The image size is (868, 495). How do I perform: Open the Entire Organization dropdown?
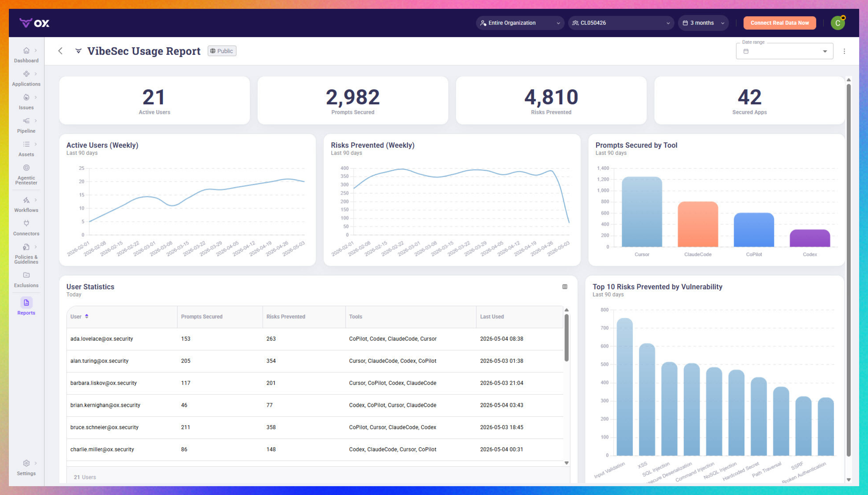tap(520, 23)
